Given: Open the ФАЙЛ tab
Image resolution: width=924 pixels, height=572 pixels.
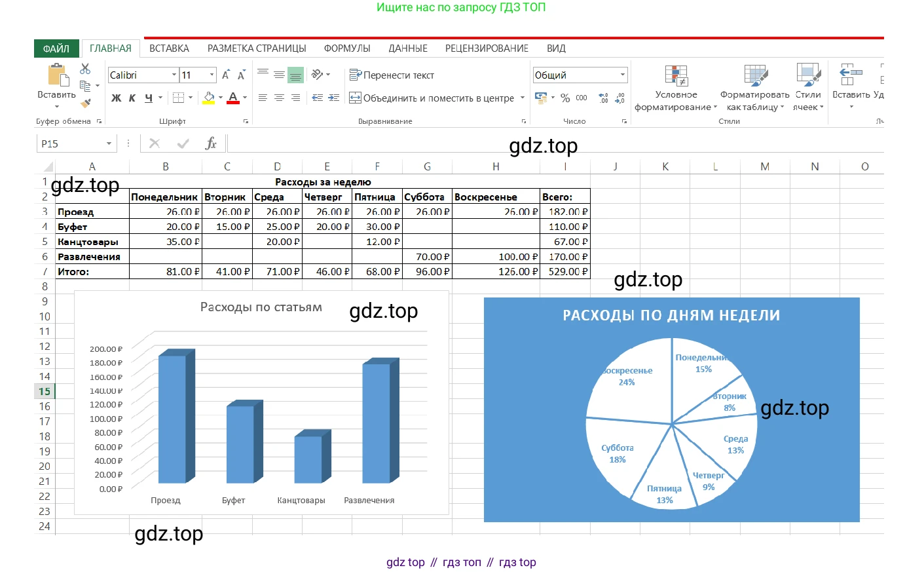Looking at the screenshot, I should click(x=56, y=48).
